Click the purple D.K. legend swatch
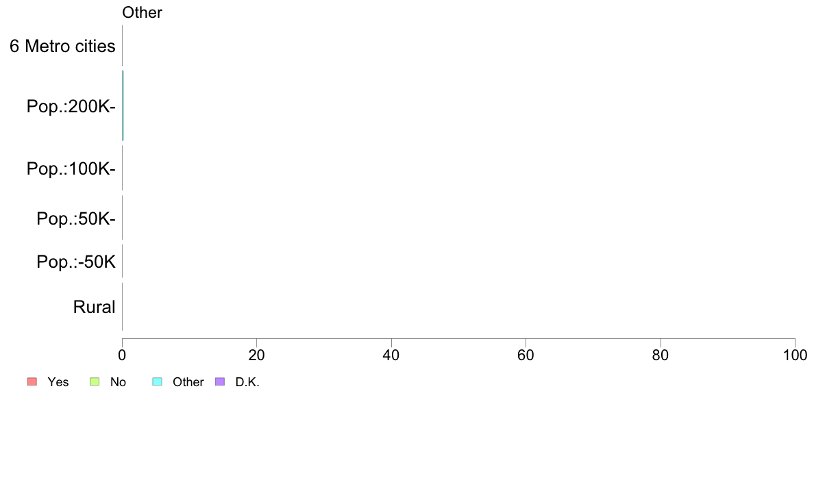Image resolution: width=814 pixels, height=504 pixels. [x=219, y=381]
